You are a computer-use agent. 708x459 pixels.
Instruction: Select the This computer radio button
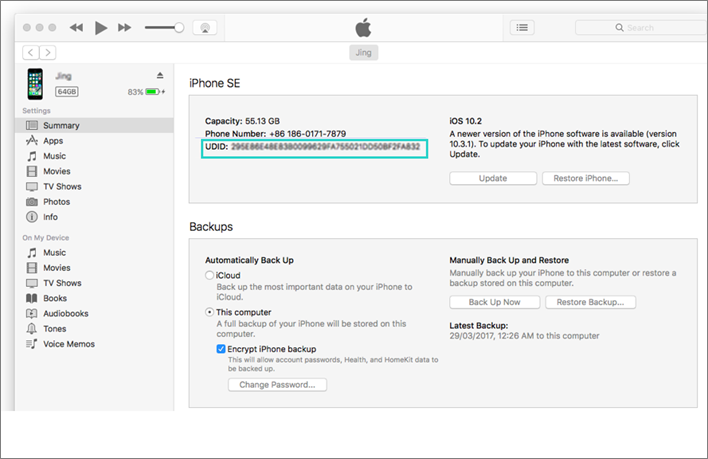pos(210,312)
